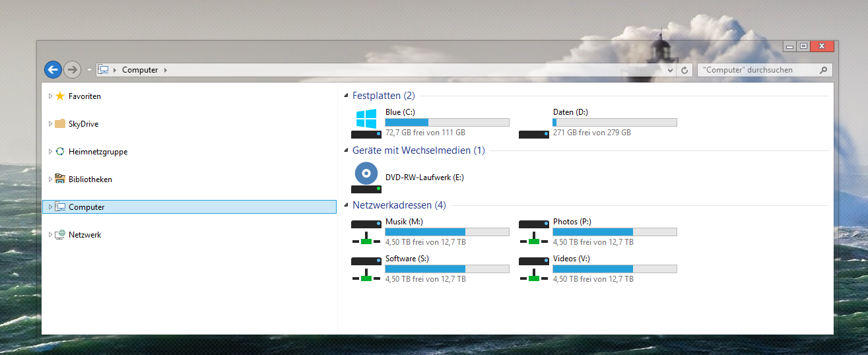Click the Refresh button beside address bar
Screen dimensions: 868x355
click(685, 70)
